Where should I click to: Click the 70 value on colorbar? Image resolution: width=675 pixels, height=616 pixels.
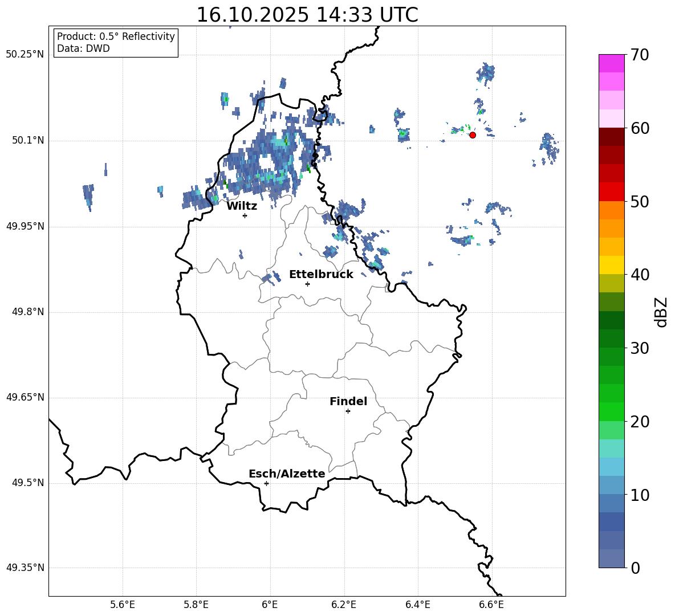tap(640, 55)
